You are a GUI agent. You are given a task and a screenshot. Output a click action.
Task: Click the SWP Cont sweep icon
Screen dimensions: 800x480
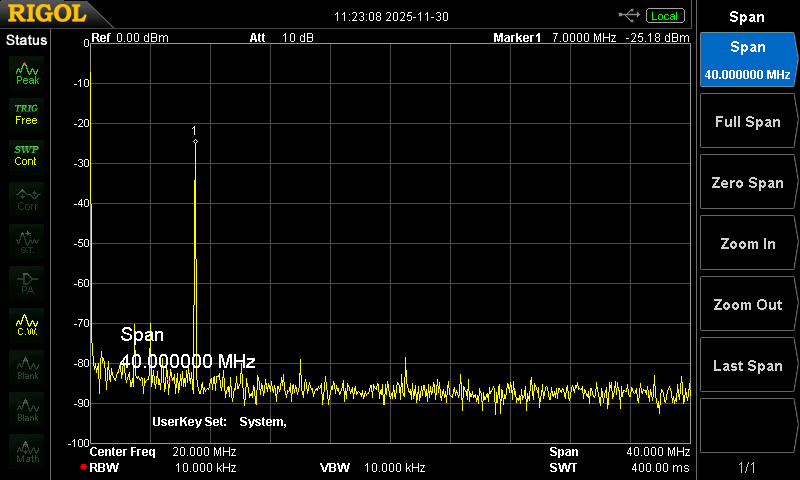pyautogui.click(x=27, y=155)
